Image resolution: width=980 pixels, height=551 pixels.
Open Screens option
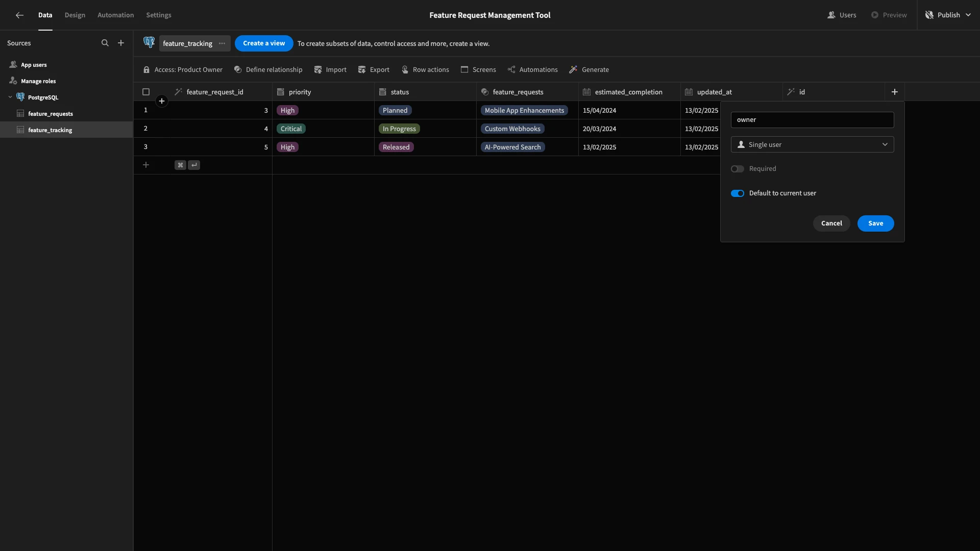(478, 70)
